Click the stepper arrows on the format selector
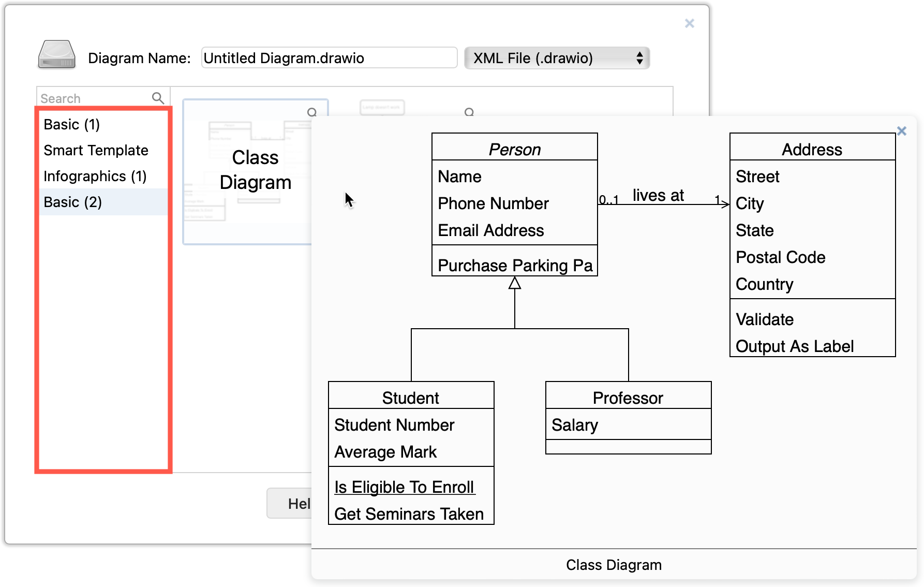 point(640,58)
